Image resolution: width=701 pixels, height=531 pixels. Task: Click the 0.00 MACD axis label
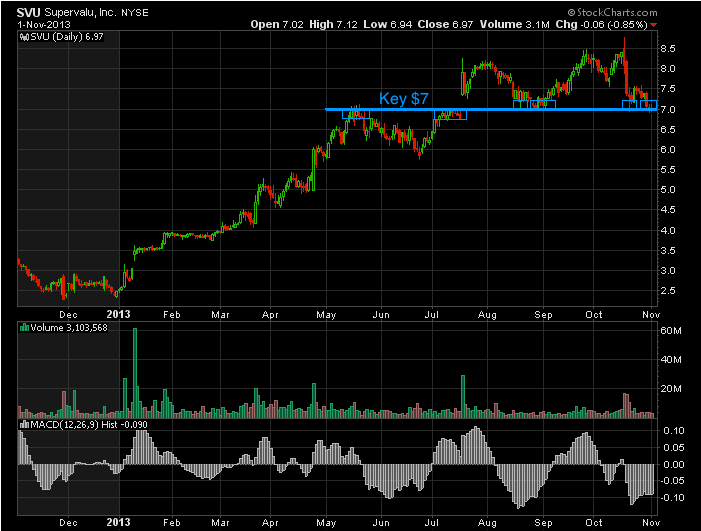(674, 465)
